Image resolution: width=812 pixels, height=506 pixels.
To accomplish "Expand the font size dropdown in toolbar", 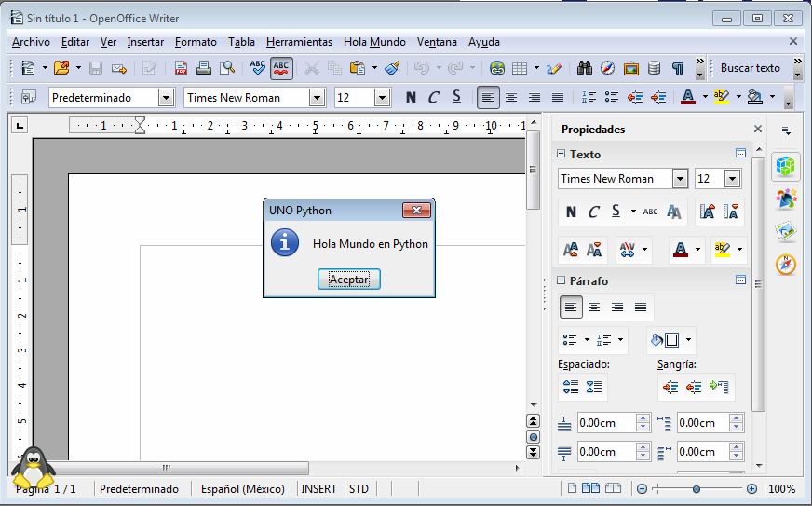I will pos(382,97).
